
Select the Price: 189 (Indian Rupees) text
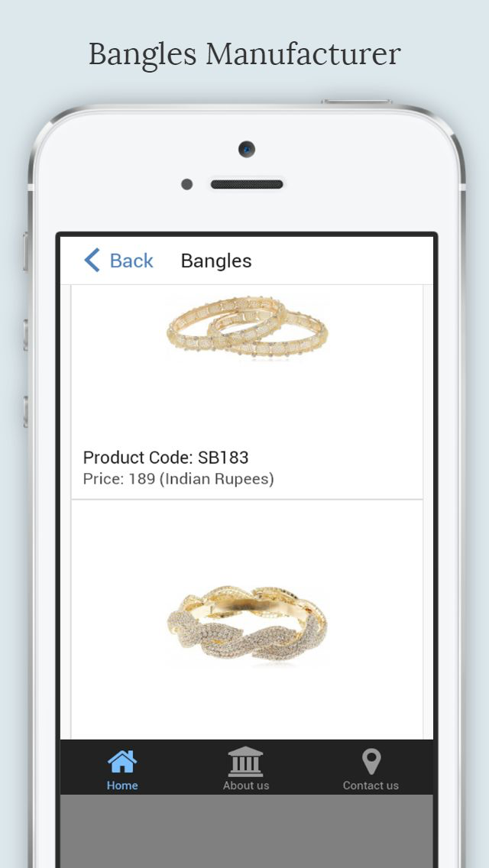click(178, 479)
